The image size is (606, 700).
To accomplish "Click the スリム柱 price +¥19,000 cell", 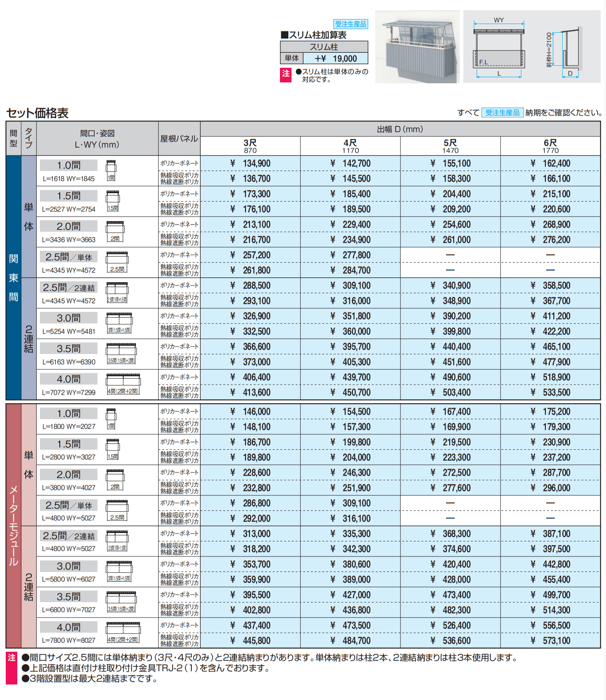I will pos(335,58).
